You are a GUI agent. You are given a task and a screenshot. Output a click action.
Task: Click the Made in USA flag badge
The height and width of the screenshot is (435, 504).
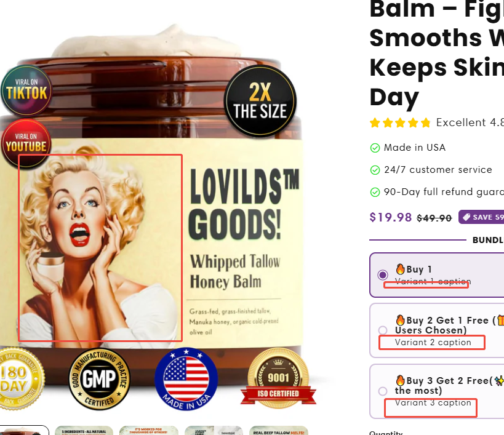[x=186, y=379]
